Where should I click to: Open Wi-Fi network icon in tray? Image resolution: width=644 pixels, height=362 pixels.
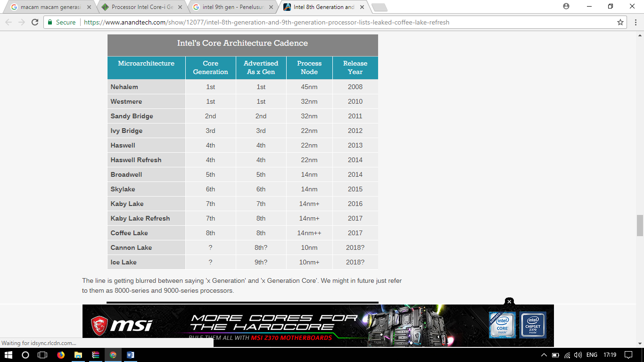[567, 355]
